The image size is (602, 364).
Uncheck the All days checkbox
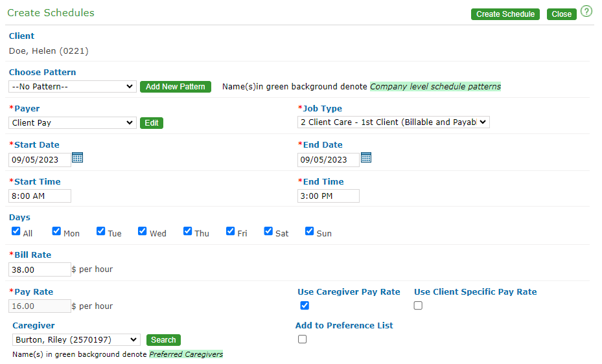click(x=16, y=231)
